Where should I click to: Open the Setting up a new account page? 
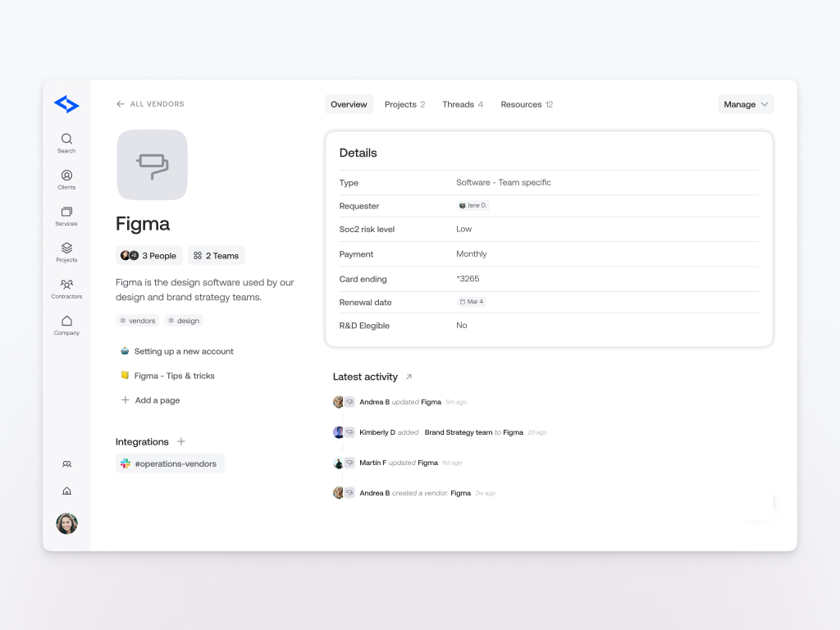pyautogui.click(x=177, y=351)
